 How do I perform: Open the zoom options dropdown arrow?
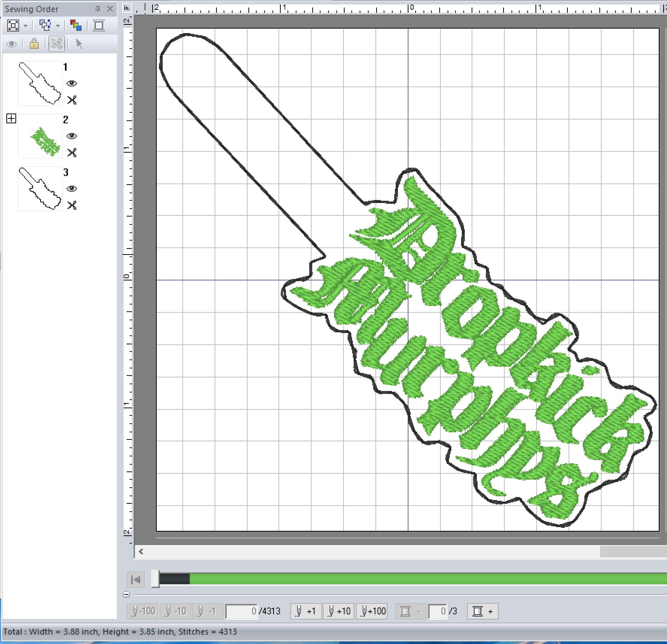(x=26, y=26)
